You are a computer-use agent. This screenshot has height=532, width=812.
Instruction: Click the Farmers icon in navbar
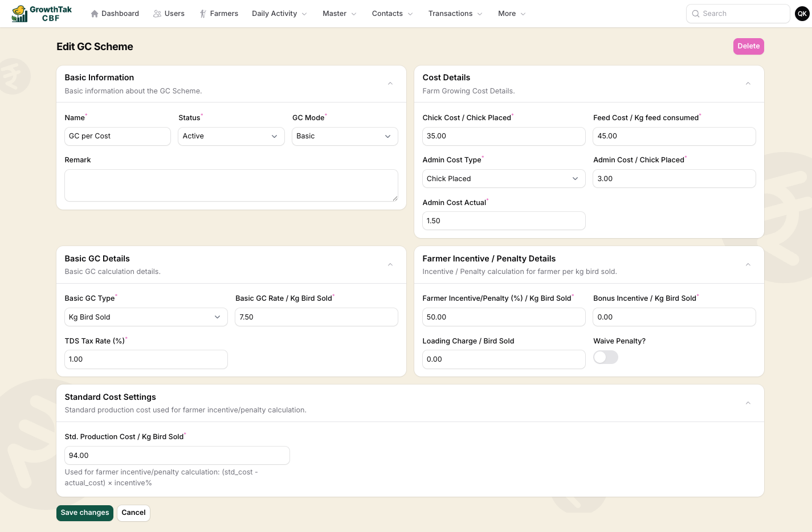coord(203,14)
